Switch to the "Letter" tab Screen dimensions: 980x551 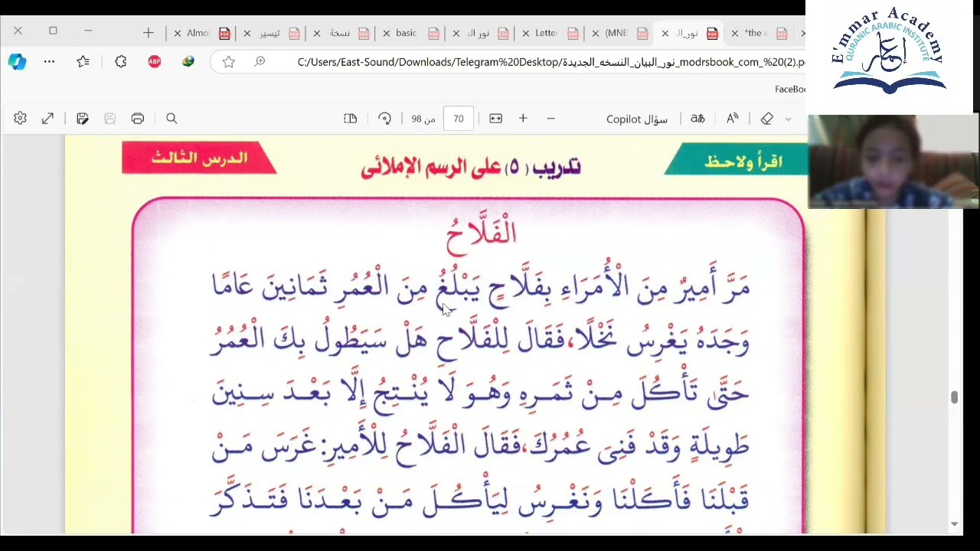click(x=546, y=33)
